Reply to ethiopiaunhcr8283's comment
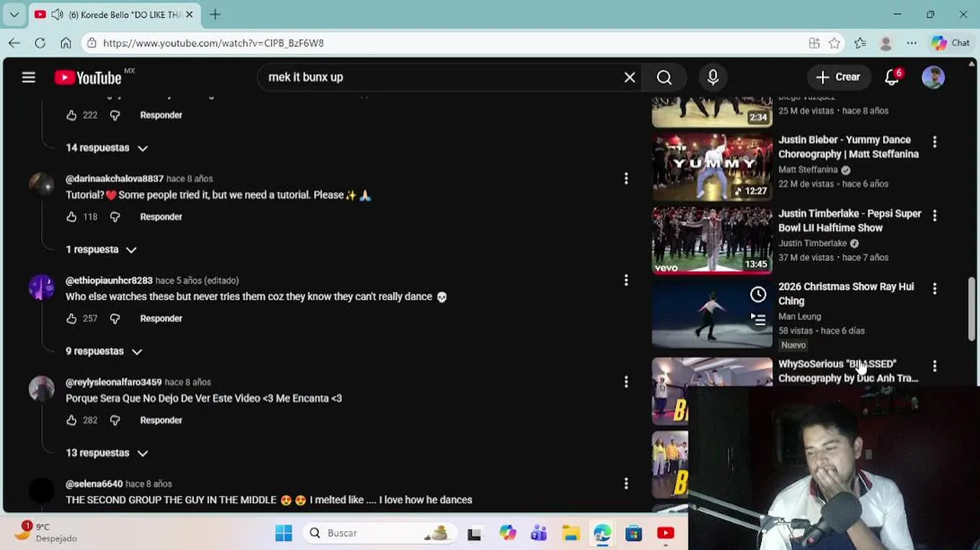 pyautogui.click(x=161, y=319)
